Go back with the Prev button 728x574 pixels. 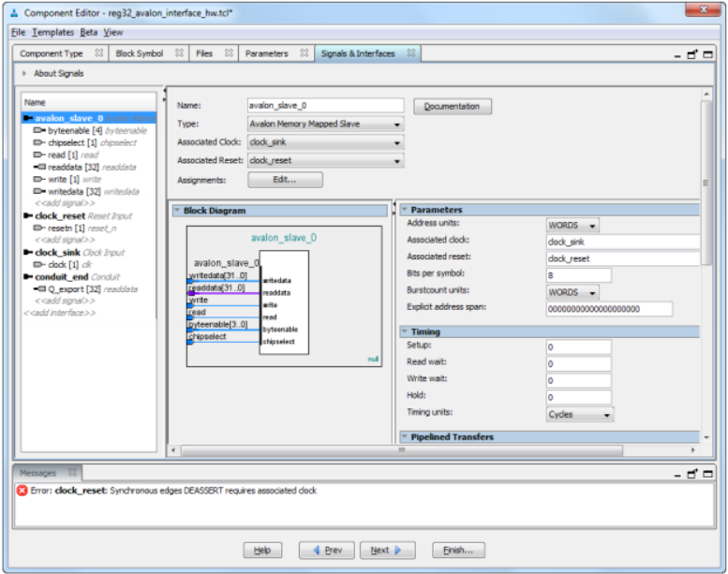point(327,551)
